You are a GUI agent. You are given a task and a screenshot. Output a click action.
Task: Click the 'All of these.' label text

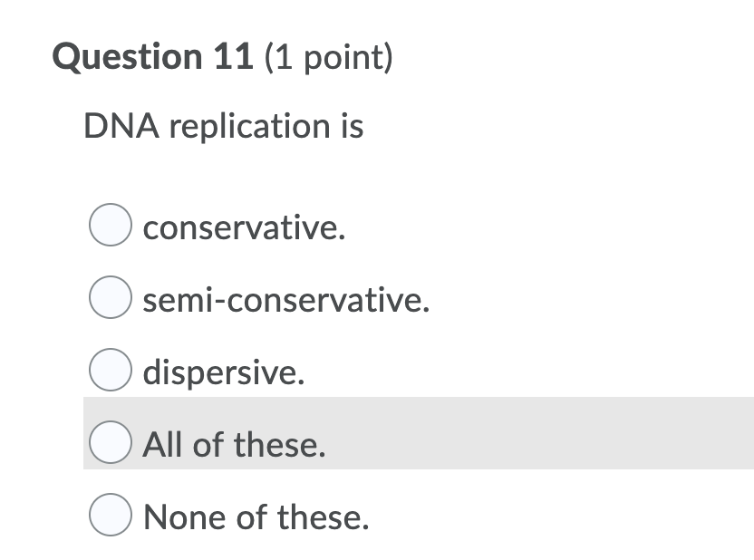tap(234, 445)
